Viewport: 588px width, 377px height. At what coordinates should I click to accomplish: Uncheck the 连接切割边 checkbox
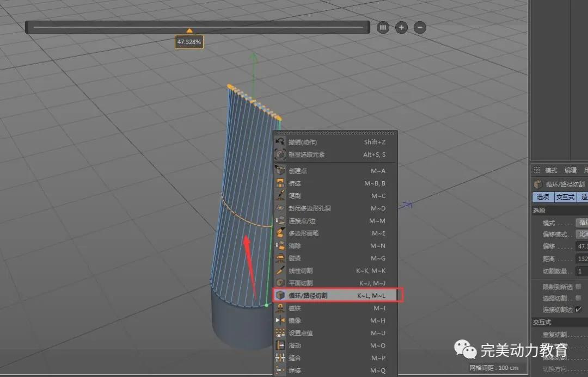pos(578,310)
